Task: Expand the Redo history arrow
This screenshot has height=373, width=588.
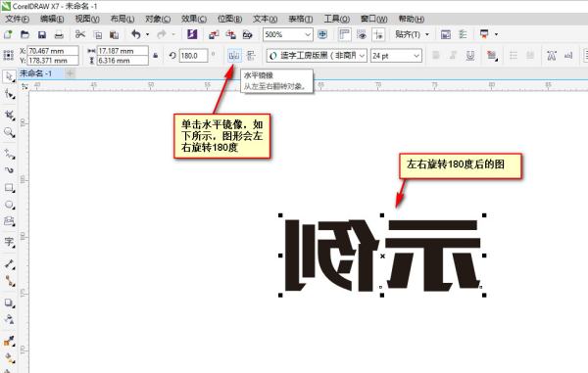Action: (x=173, y=34)
